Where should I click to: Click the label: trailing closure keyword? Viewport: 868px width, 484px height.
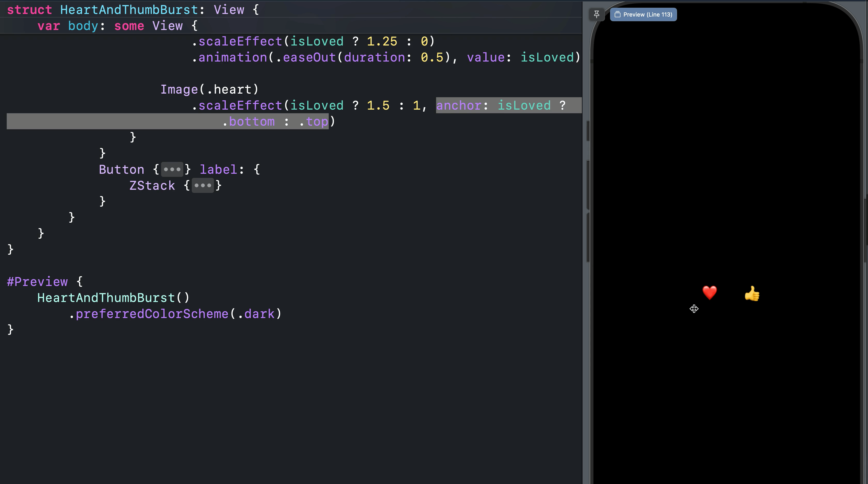coord(218,169)
